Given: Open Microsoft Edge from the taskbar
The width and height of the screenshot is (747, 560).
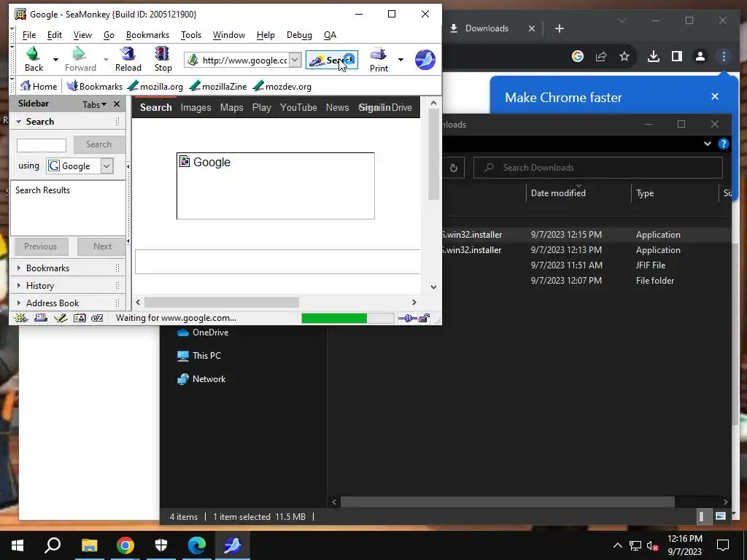Looking at the screenshot, I should point(197,545).
